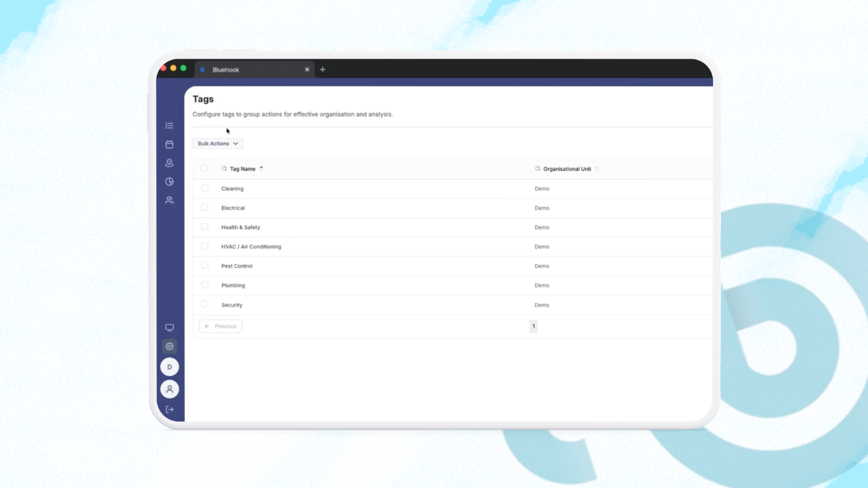Open the Security tag
The height and width of the screenshot is (488, 868).
point(232,305)
